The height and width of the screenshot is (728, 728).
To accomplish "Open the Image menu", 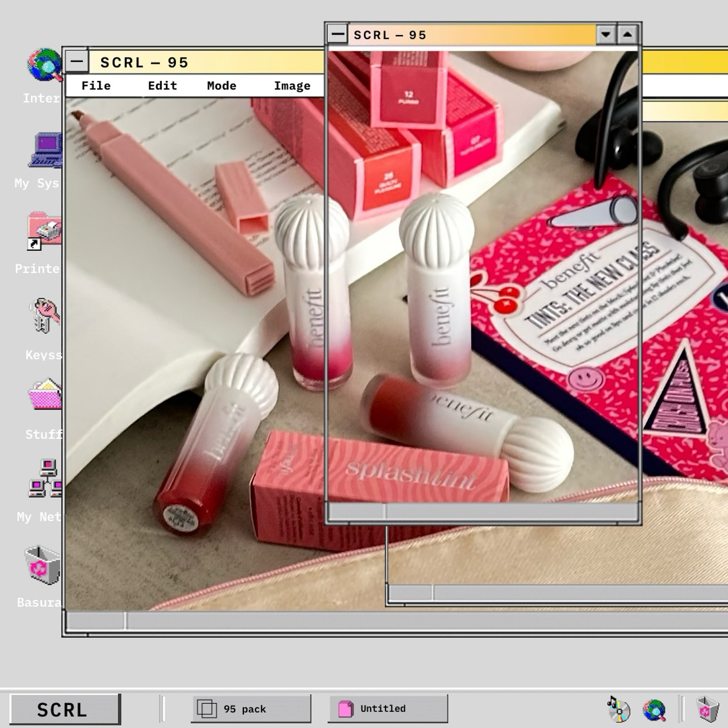I will pyautogui.click(x=292, y=86).
